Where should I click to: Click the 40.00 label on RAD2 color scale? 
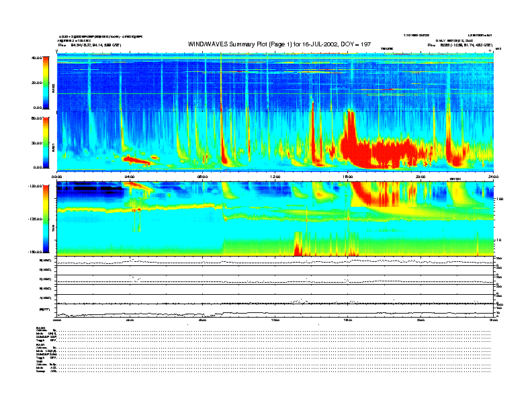(36, 58)
